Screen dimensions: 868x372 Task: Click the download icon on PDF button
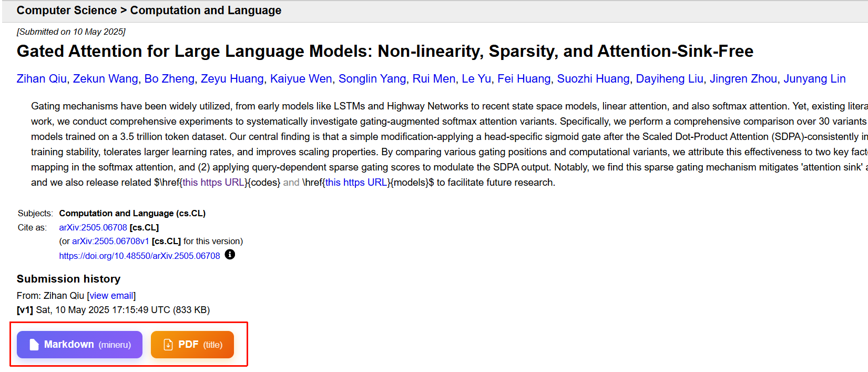point(168,345)
